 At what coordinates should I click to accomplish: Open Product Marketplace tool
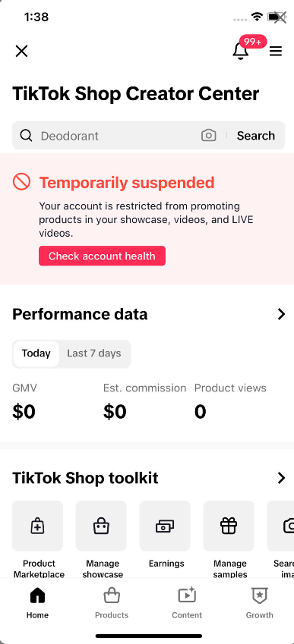click(x=37, y=526)
